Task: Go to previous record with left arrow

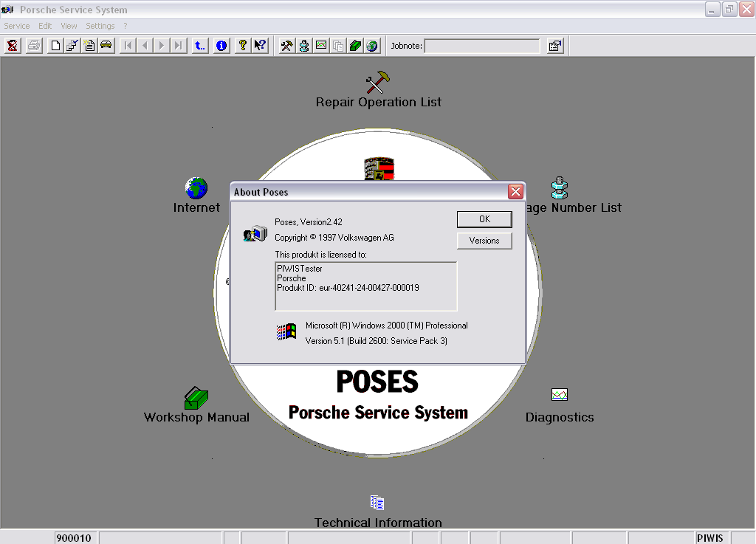Action: [x=145, y=46]
